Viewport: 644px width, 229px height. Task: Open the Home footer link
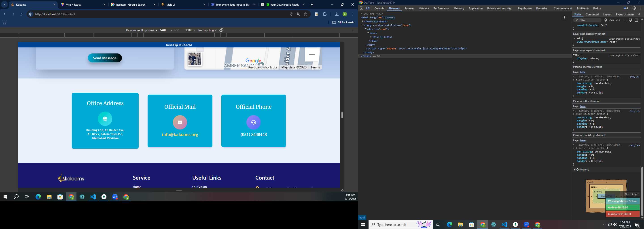(137, 187)
